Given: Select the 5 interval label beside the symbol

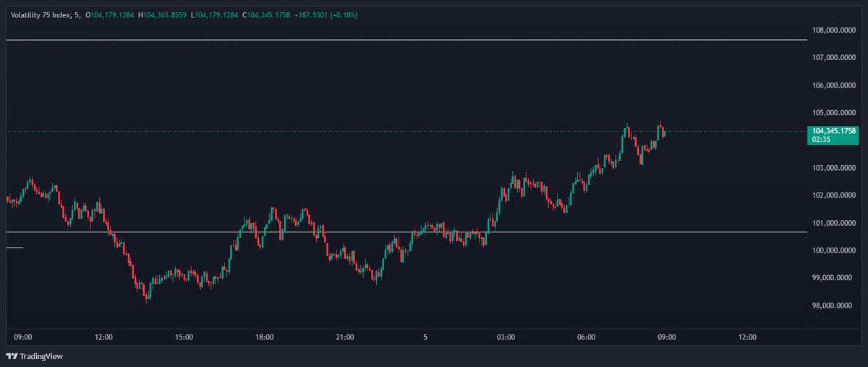Looking at the screenshot, I should [77, 14].
